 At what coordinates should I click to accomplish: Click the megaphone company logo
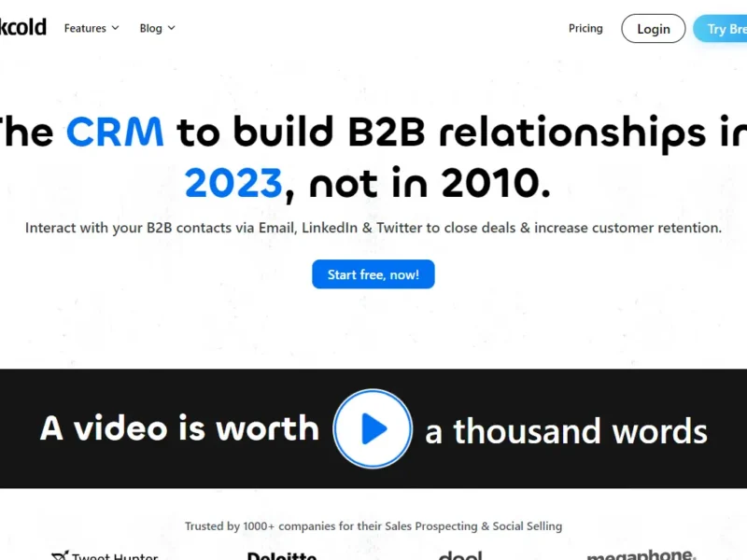pyautogui.click(x=641, y=555)
